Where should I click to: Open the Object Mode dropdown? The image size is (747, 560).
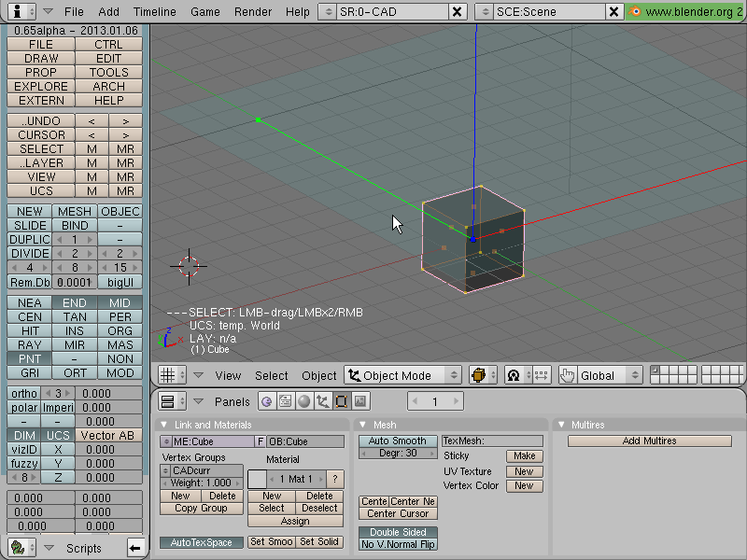[x=403, y=375]
